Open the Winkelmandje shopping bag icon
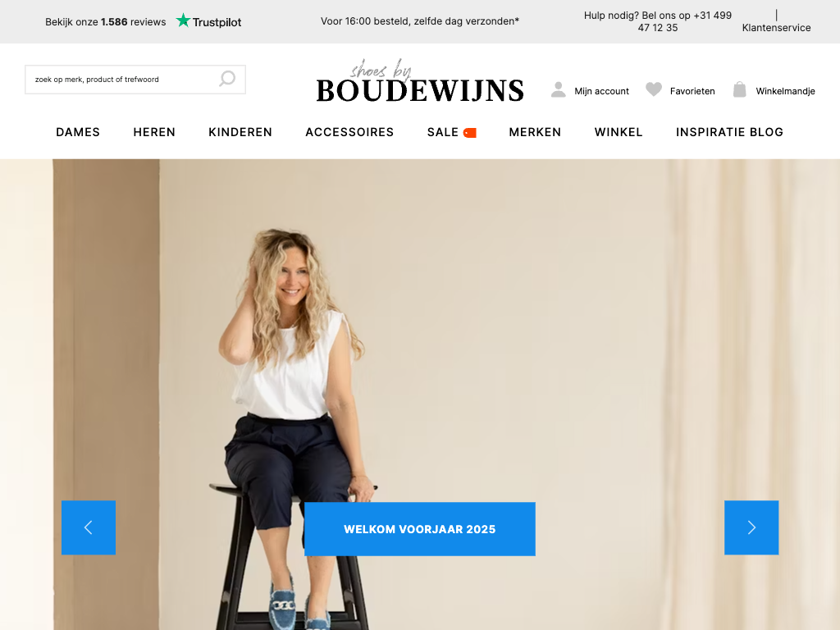The image size is (840, 630). click(x=739, y=89)
